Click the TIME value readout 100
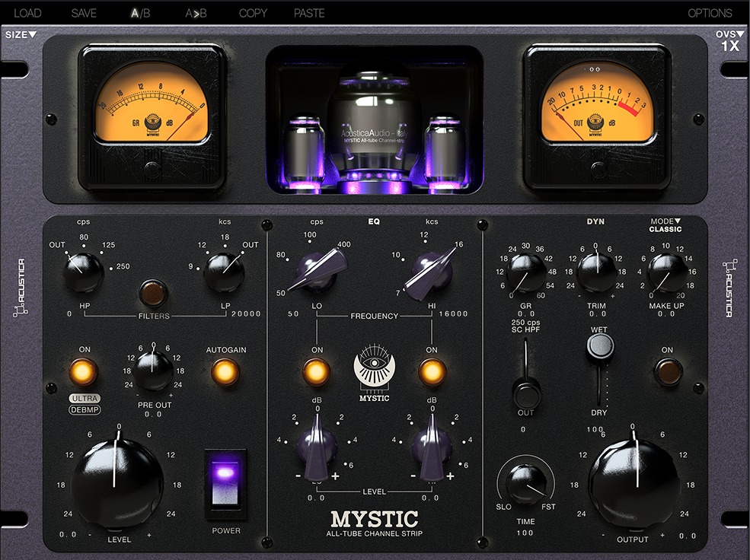The image size is (750, 560). (x=525, y=533)
